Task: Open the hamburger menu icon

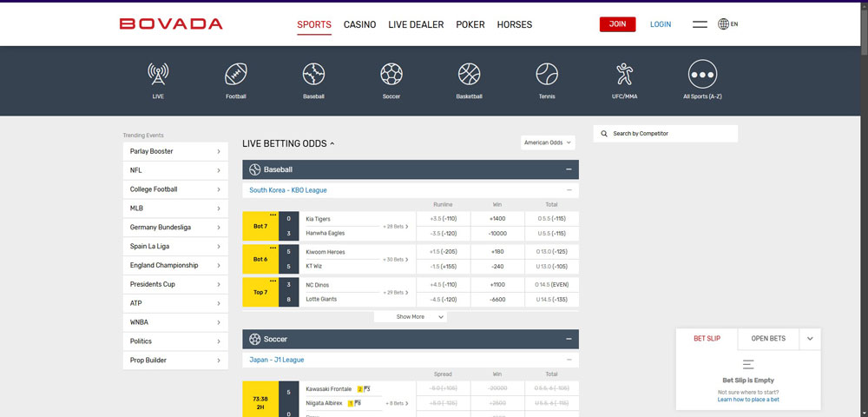Action: click(x=700, y=24)
